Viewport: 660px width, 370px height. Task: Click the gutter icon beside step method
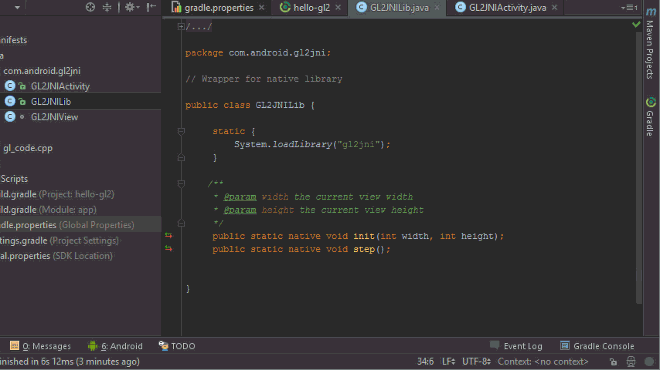coord(168,249)
